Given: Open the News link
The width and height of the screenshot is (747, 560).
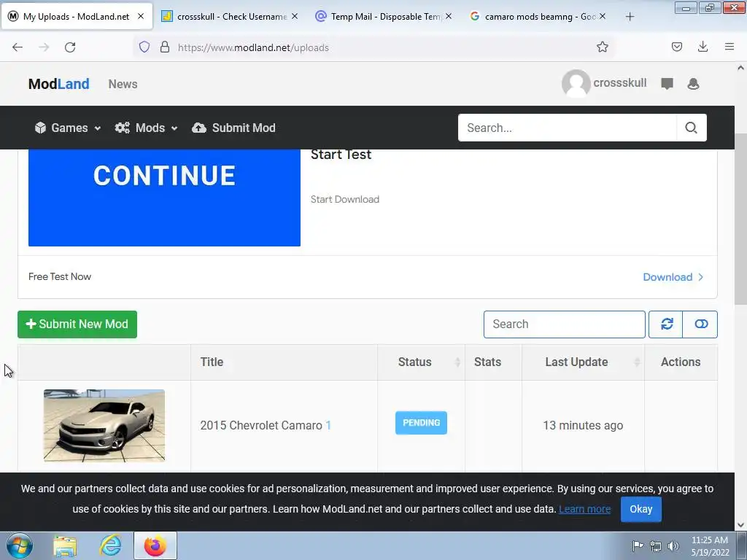Looking at the screenshot, I should [123, 84].
